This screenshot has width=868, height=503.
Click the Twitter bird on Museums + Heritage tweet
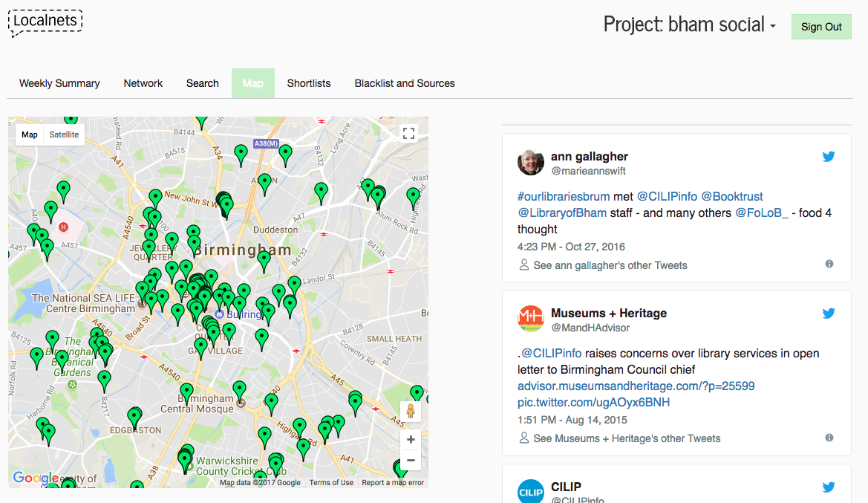(828, 314)
